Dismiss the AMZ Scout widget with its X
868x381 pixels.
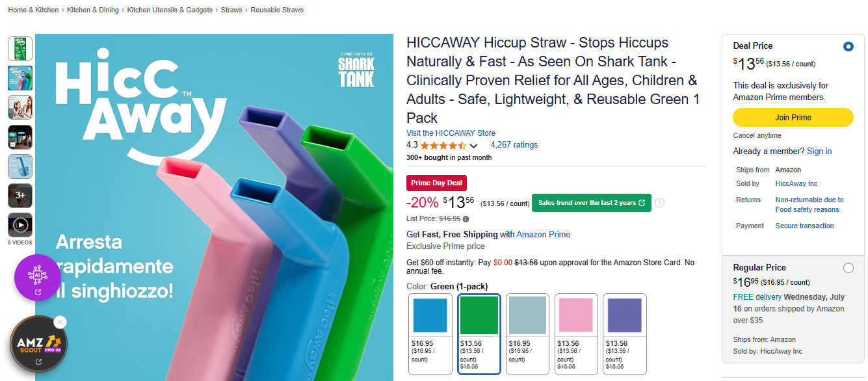click(x=60, y=322)
